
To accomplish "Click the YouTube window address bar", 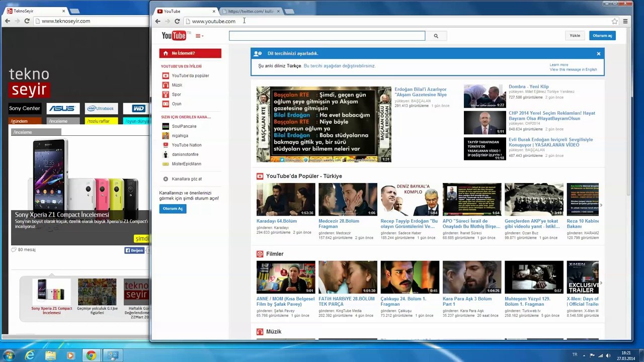I will click(x=401, y=21).
